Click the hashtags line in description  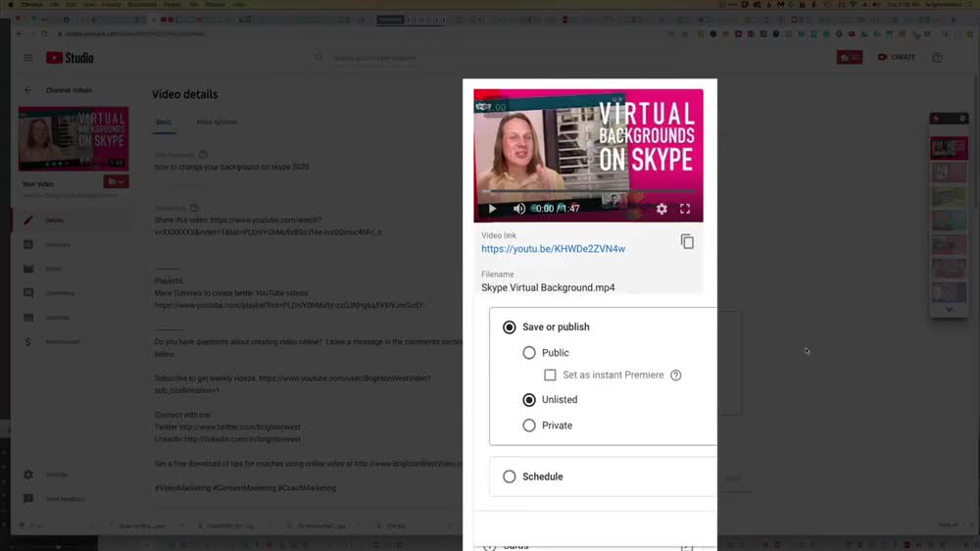pos(245,488)
